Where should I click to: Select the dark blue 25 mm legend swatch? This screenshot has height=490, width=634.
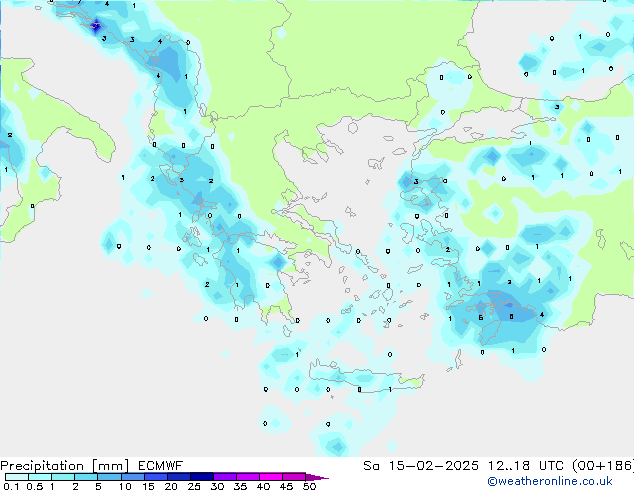[x=202, y=477]
